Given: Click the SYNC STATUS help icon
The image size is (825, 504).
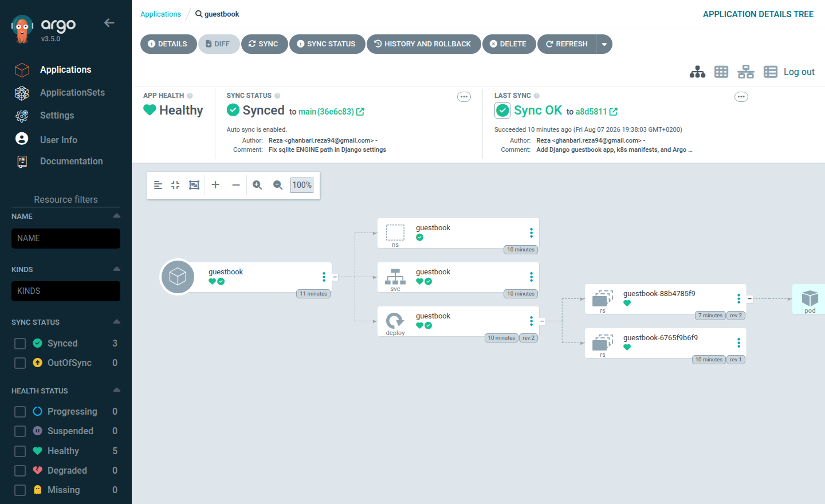Looking at the screenshot, I should click(277, 96).
